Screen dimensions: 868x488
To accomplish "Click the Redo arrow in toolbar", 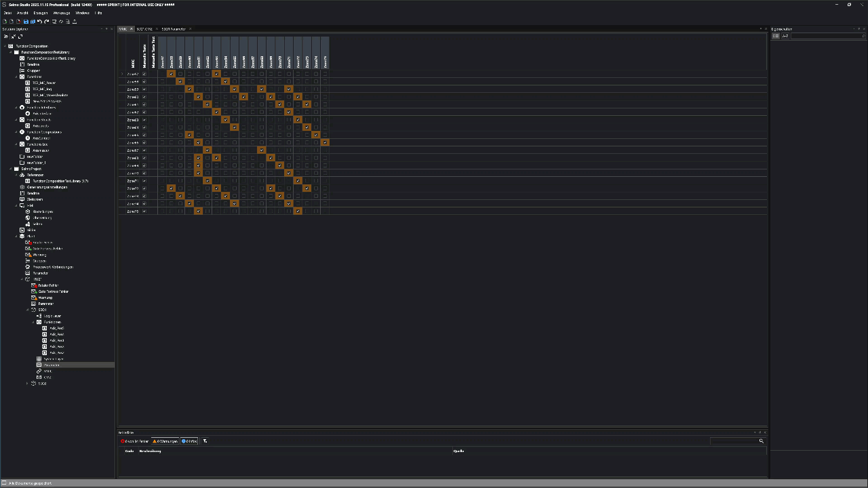I will pos(46,22).
